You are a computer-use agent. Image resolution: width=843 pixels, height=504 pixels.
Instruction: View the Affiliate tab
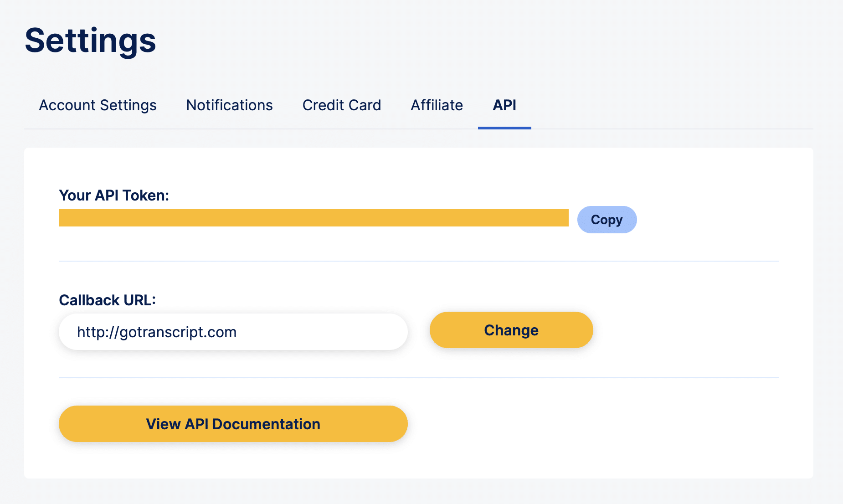point(436,105)
